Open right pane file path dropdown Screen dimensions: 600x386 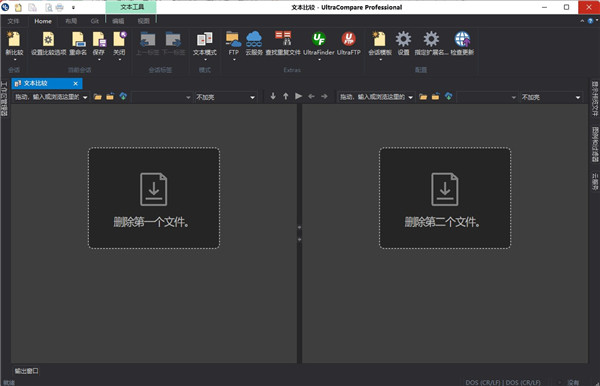[411, 97]
